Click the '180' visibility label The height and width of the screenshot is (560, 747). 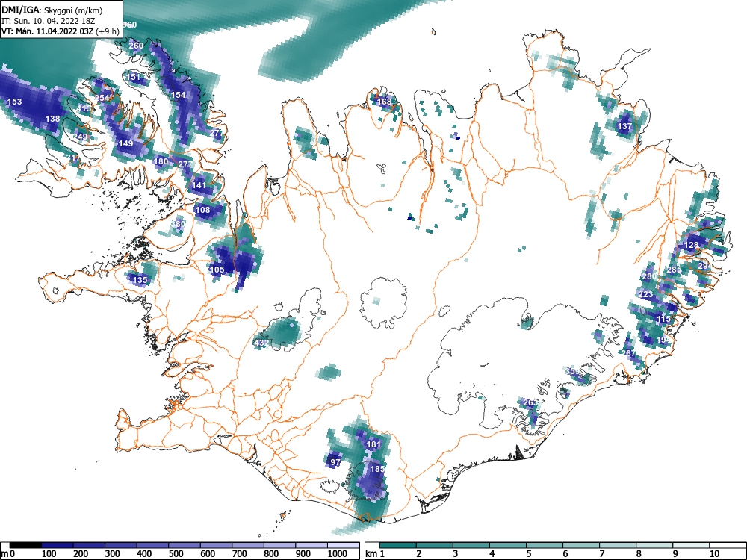[x=161, y=161]
